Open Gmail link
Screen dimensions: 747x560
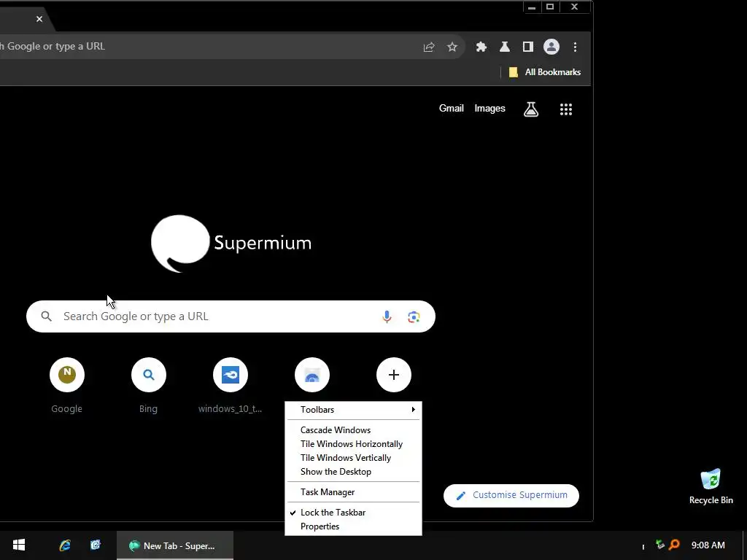point(451,109)
